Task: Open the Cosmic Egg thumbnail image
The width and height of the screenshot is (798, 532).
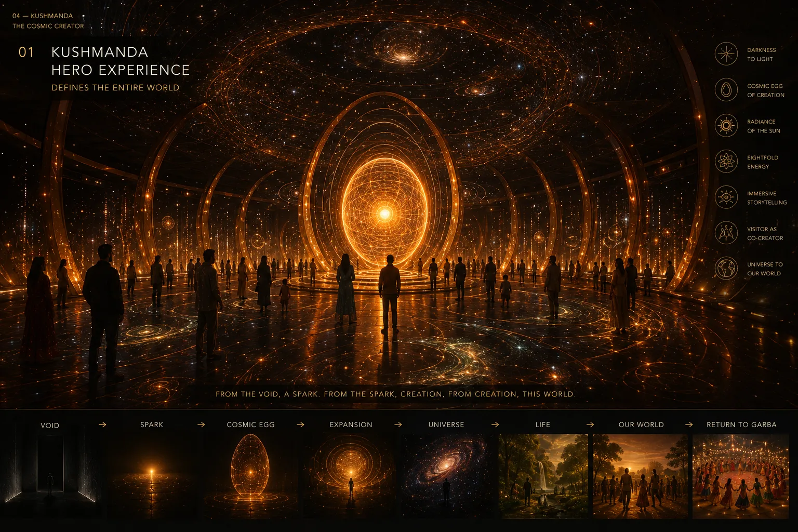Action: coord(250,476)
